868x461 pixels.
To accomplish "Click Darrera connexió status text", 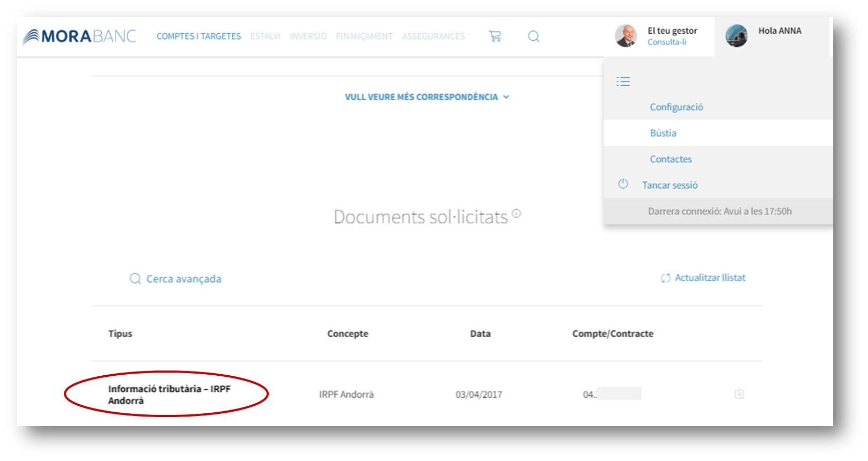I will (719, 211).
